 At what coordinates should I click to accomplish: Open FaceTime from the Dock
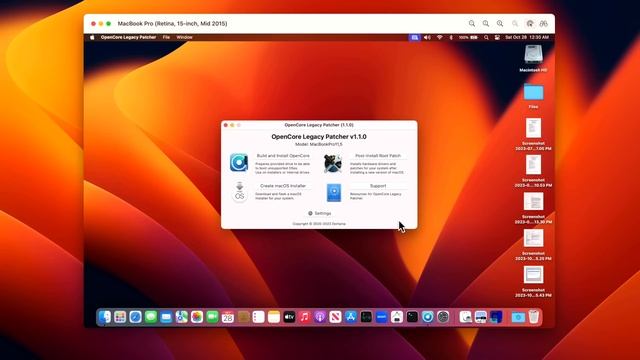tap(212, 317)
